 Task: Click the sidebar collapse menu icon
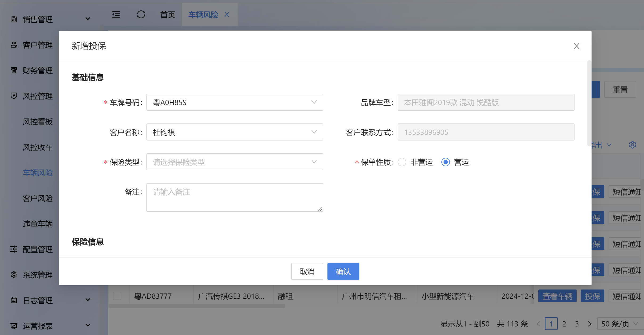click(116, 15)
